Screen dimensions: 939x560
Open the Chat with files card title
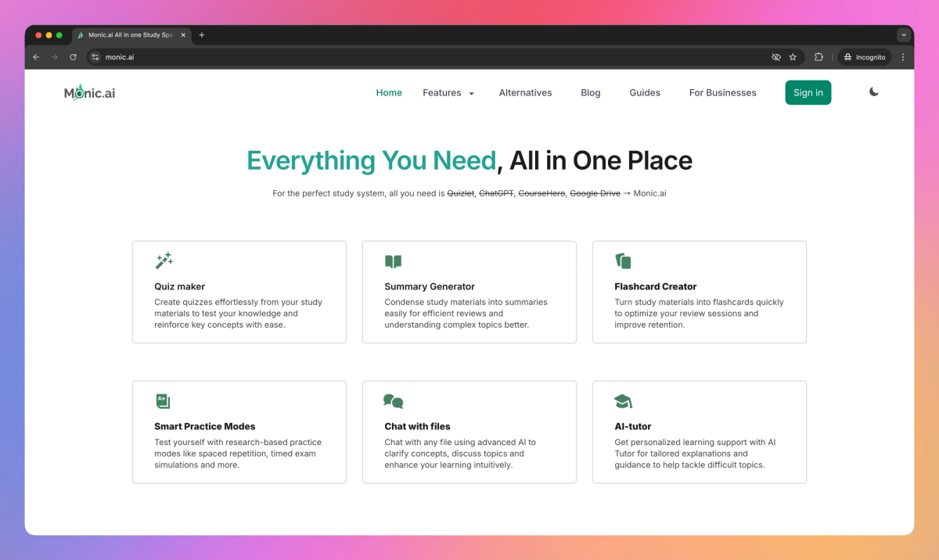[417, 426]
